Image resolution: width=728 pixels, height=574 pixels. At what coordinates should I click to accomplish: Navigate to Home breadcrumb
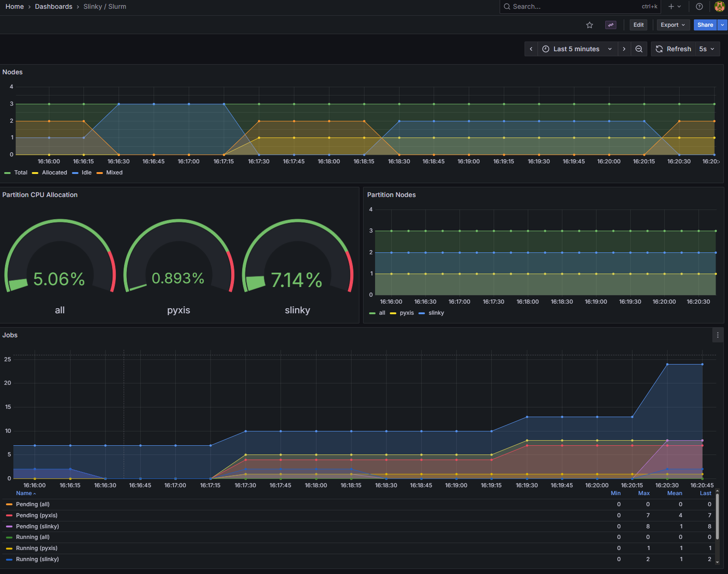pos(15,6)
